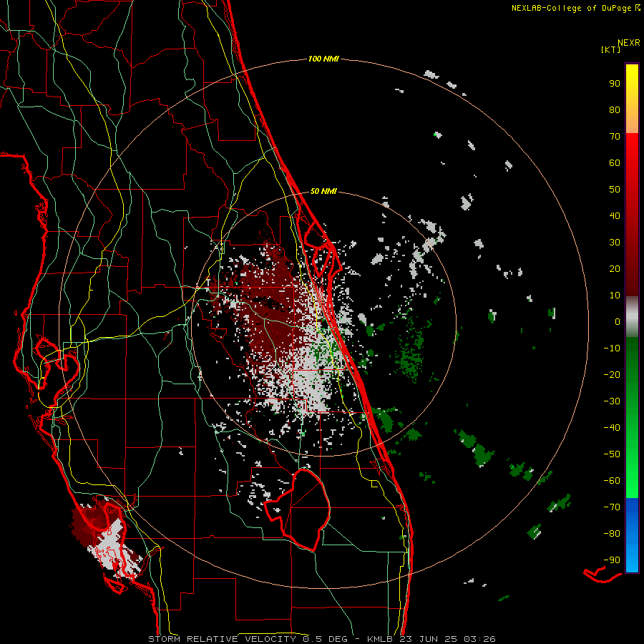The width and height of the screenshot is (644, 644).
Task: Click the -80 knot scale label
Action: pyautogui.click(x=612, y=534)
